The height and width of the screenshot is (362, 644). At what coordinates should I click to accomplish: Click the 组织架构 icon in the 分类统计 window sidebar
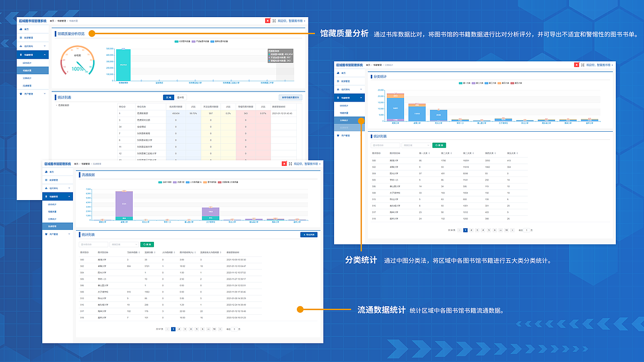coord(338,89)
